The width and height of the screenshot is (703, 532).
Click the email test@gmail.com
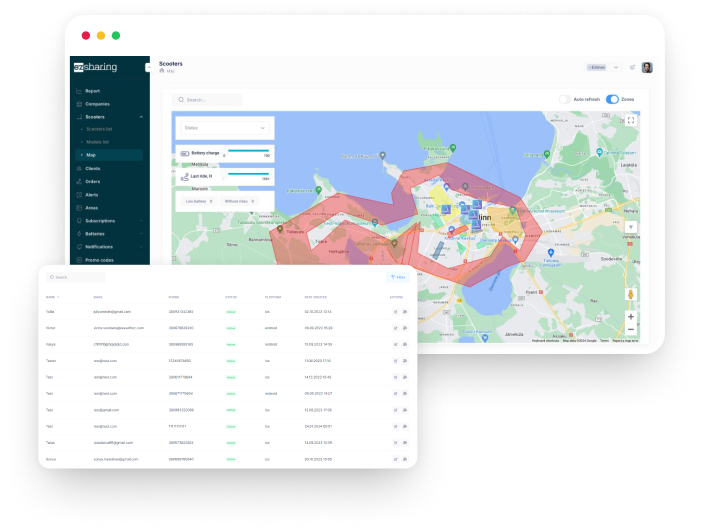pos(106,410)
